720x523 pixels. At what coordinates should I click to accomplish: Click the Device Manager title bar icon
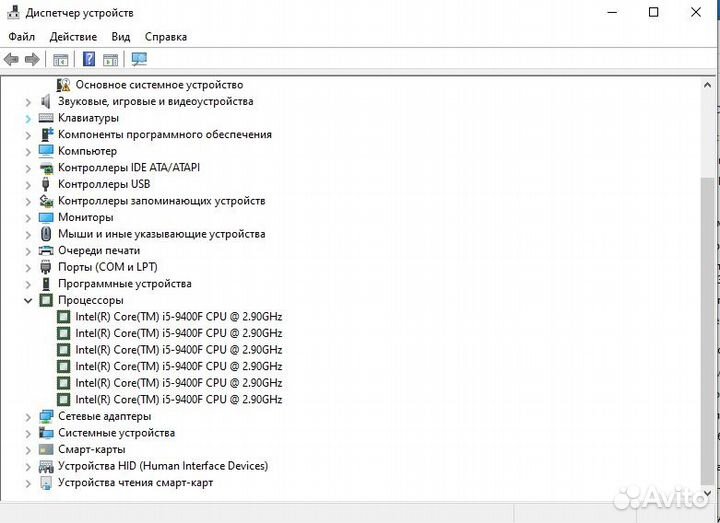(x=13, y=13)
